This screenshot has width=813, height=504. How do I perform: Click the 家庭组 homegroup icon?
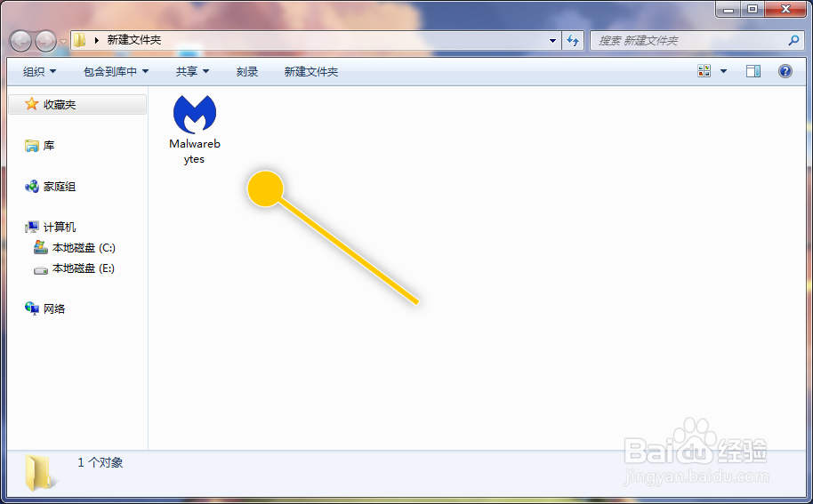(x=32, y=187)
